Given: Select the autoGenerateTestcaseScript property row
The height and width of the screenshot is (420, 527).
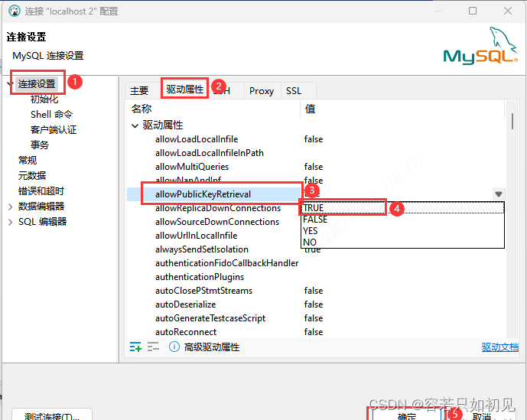Looking at the screenshot, I should [315, 318].
